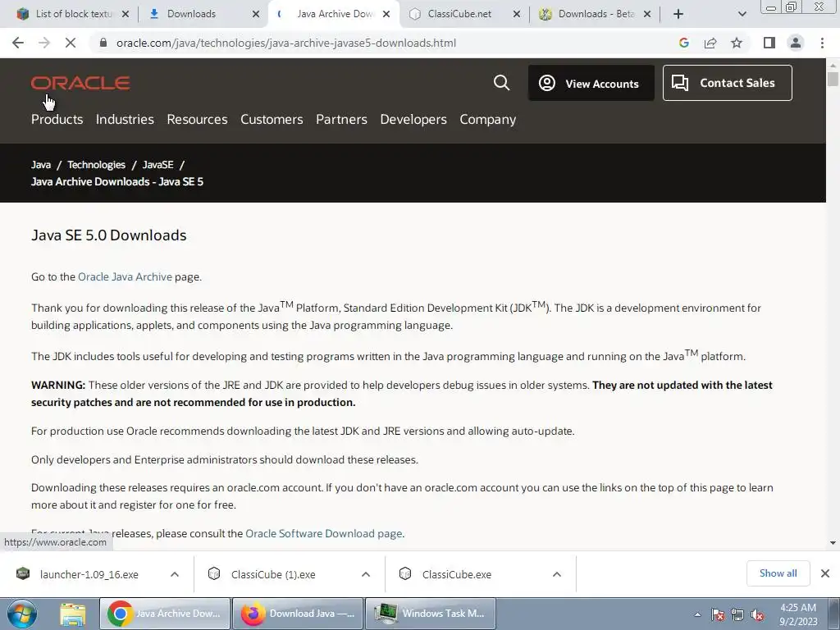Click the Google icon in address bar

683,43
